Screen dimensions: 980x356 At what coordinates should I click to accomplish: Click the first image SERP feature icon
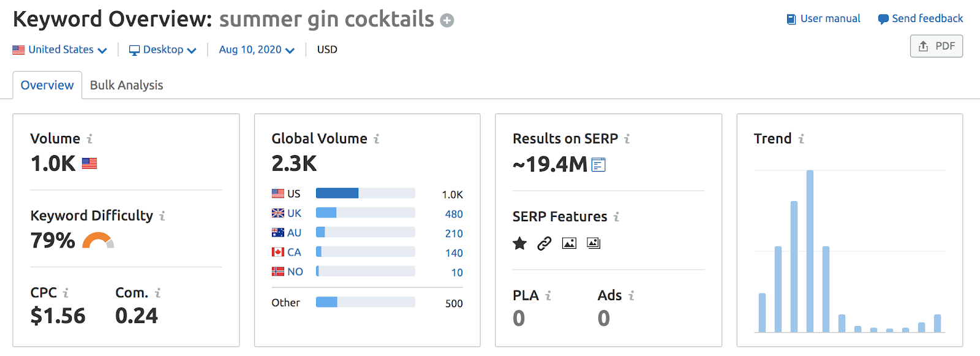pos(569,244)
